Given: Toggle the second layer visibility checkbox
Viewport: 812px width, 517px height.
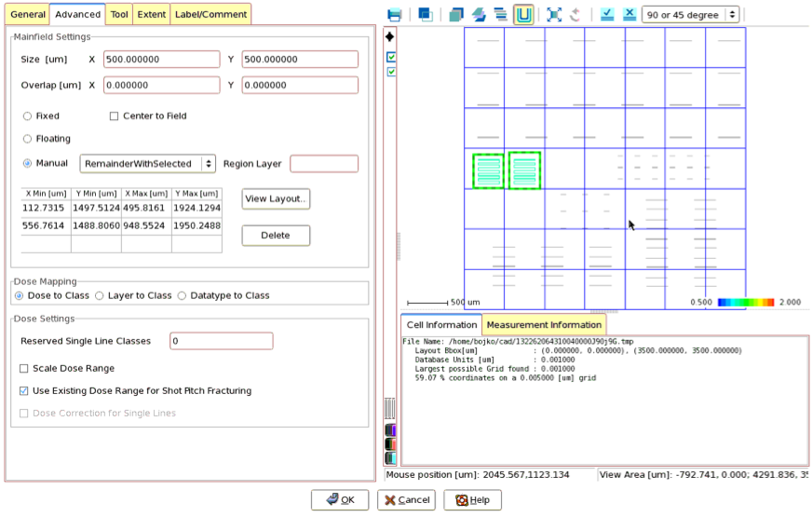Looking at the screenshot, I should click(x=391, y=72).
